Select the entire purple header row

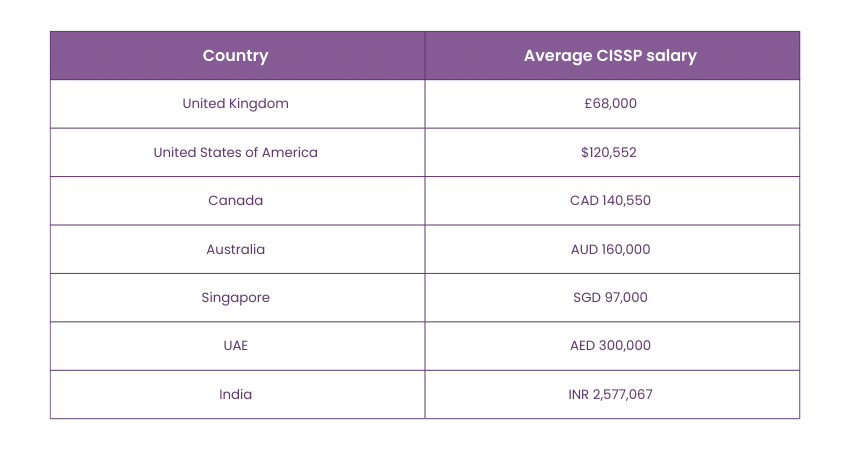425,56
